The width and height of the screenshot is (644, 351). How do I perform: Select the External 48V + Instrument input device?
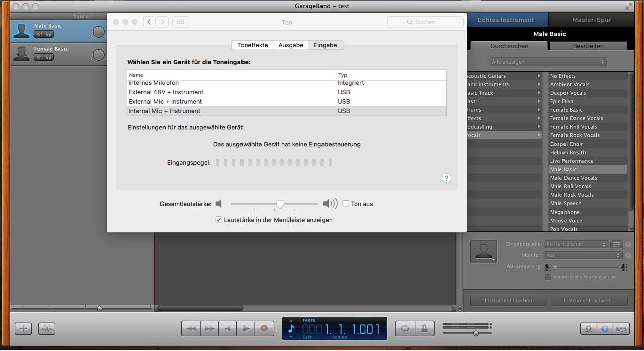tap(287, 92)
